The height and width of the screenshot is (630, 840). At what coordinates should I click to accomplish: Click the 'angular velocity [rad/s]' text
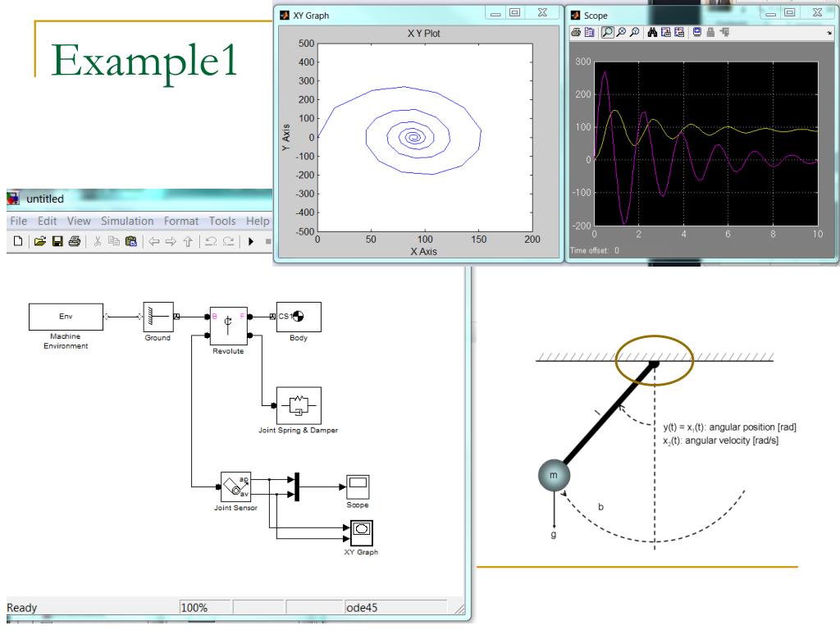(x=732, y=441)
